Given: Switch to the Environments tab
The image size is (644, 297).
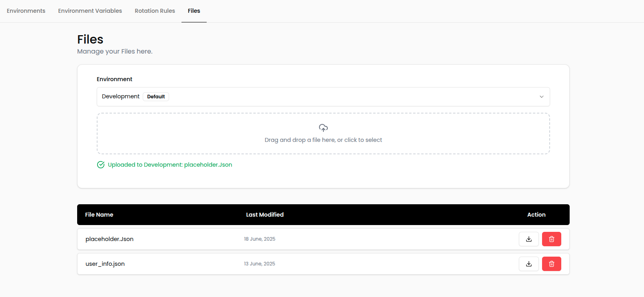Looking at the screenshot, I should coord(26,11).
